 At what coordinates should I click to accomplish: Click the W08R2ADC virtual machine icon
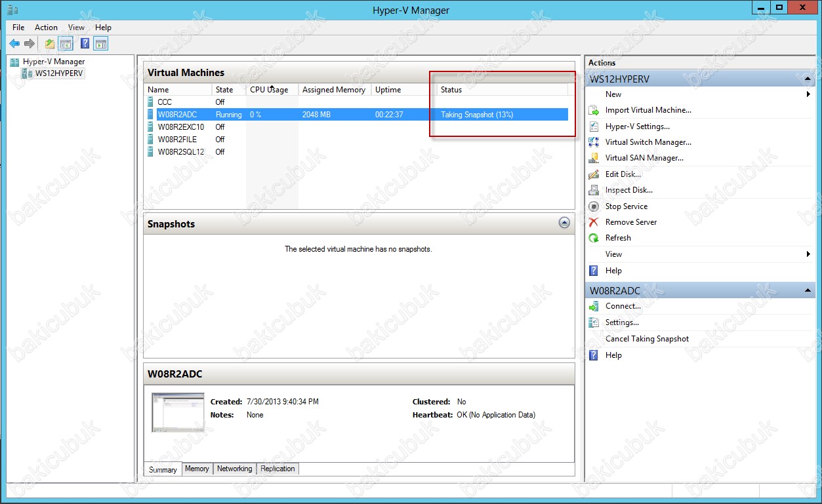pyautogui.click(x=151, y=114)
